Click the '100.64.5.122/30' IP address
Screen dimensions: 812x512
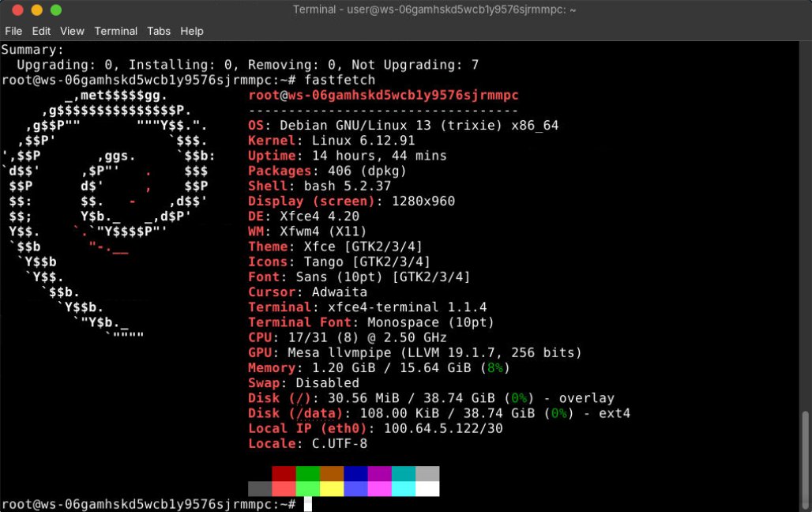(x=443, y=428)
